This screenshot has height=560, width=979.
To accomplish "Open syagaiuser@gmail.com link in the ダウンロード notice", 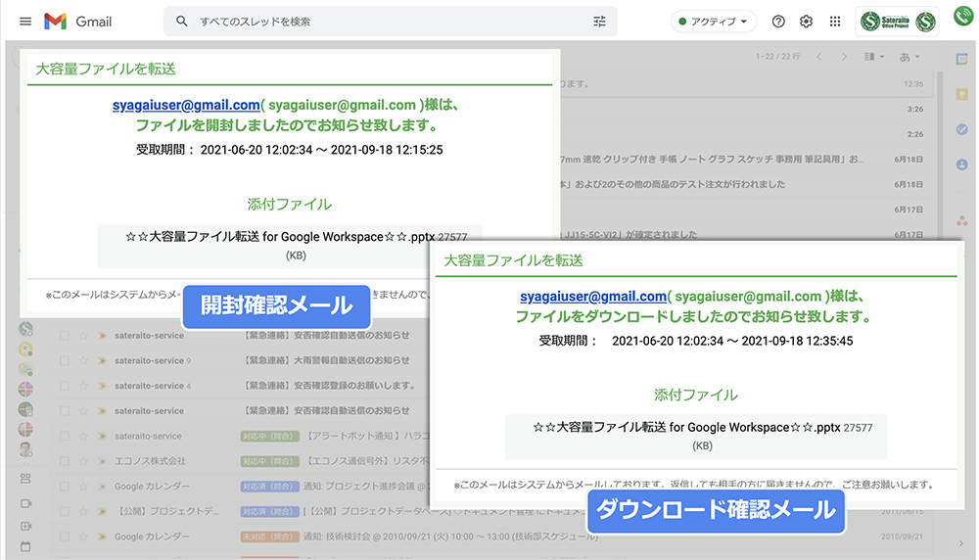I will click(594, 297).
